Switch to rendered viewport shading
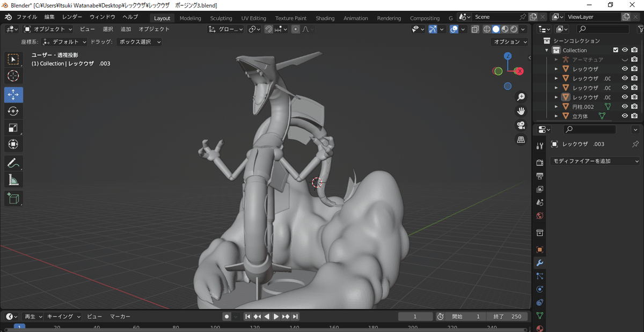This screenshot has height=332, width=644. pyautogui.click(x=514, y=29)
